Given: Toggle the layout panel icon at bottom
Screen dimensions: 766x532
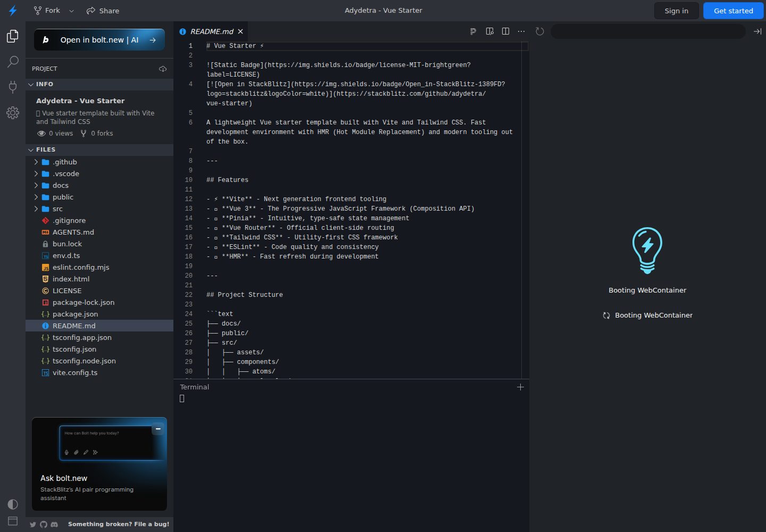Looking at the screenshot, I should click(13, 521).
